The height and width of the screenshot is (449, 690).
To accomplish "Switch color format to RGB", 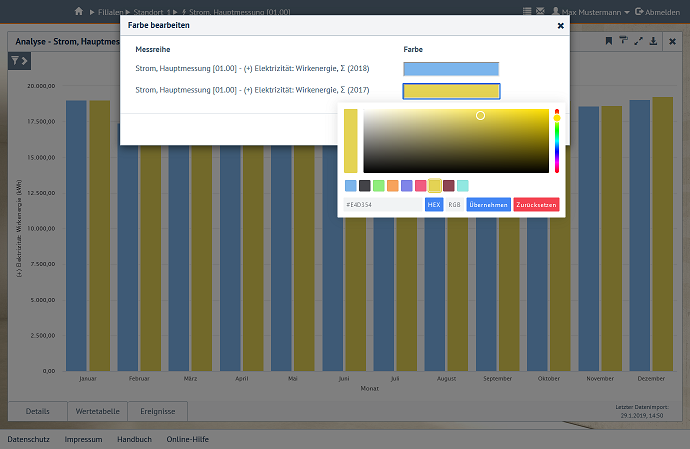I will click(x=454, y=204).
